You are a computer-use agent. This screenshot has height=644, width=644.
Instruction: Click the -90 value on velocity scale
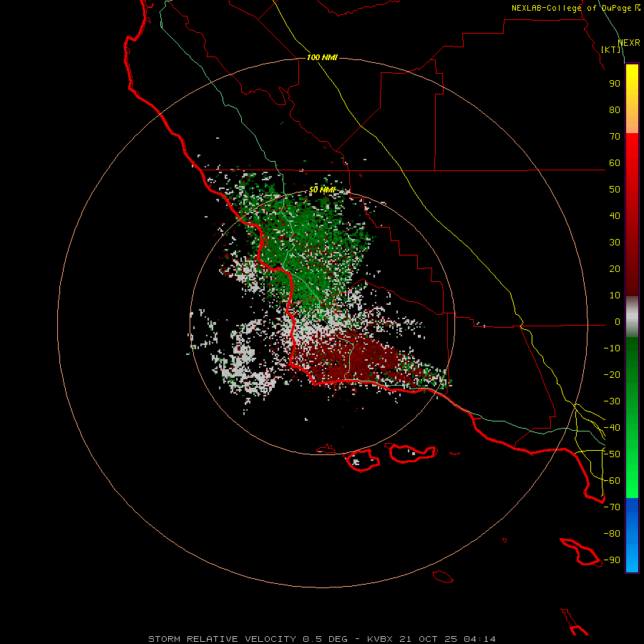(x=612, y=560)
